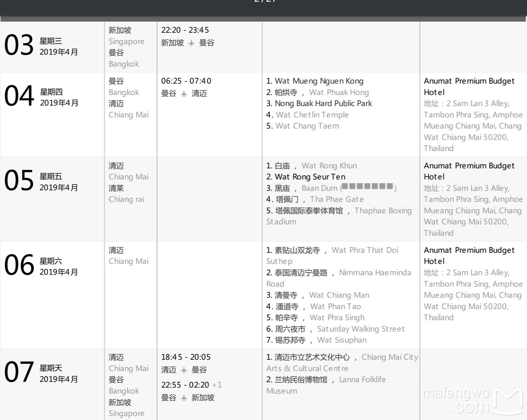Click 星期四 weekday label

point(51,92)
